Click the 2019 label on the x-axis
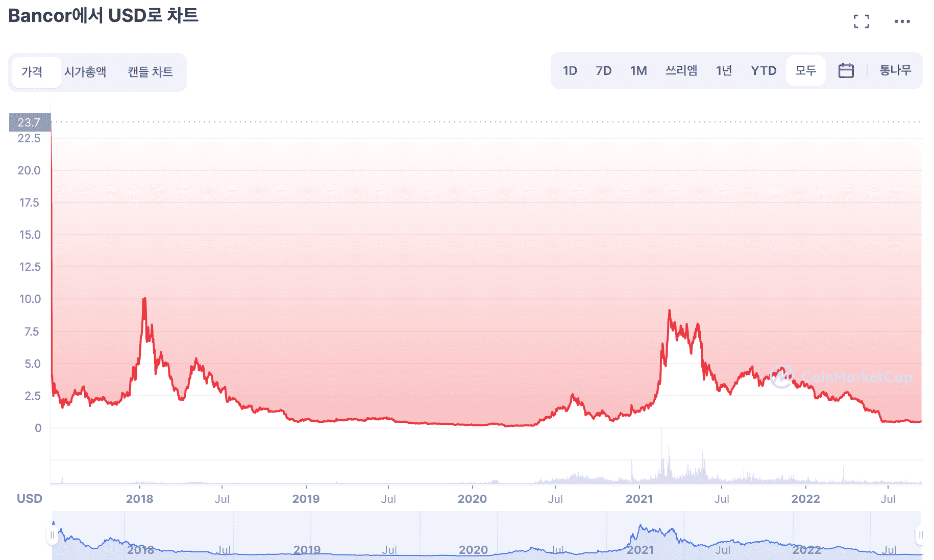The width and height of the screenshot is (934, 560). pos(306,499)
